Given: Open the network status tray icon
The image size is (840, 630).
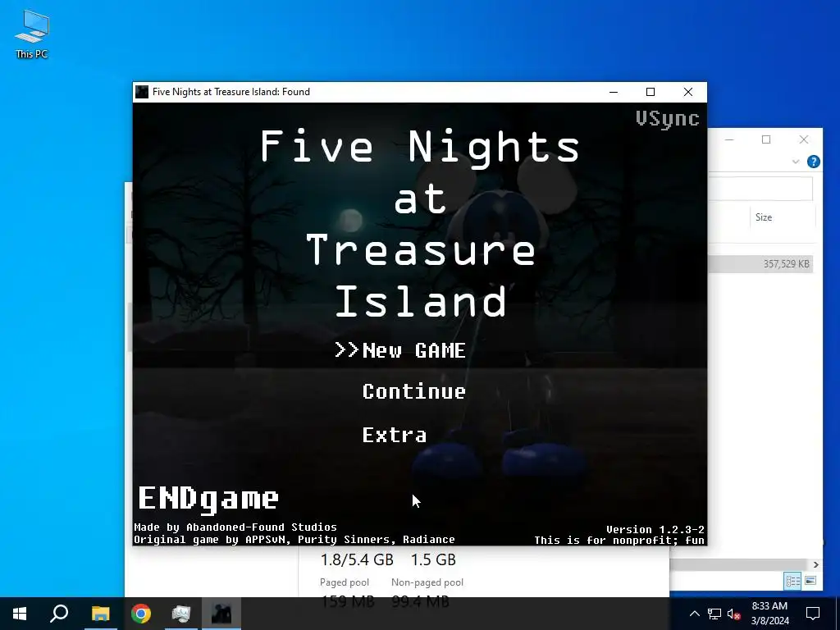Looking at the screenshot, I should [714, 614].
